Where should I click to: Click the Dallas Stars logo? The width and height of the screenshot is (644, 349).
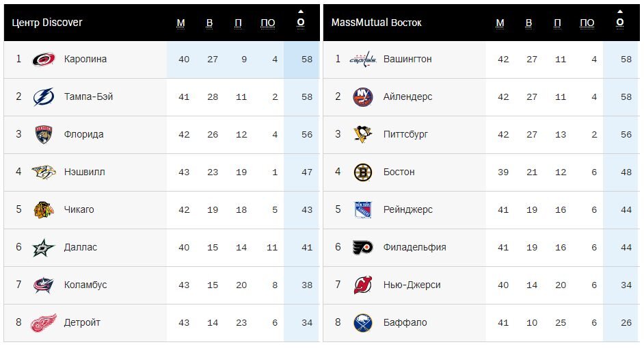[44, 248]
